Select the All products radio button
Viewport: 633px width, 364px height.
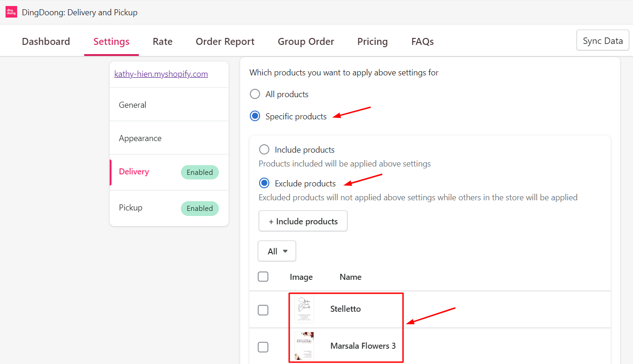(255, 94)
